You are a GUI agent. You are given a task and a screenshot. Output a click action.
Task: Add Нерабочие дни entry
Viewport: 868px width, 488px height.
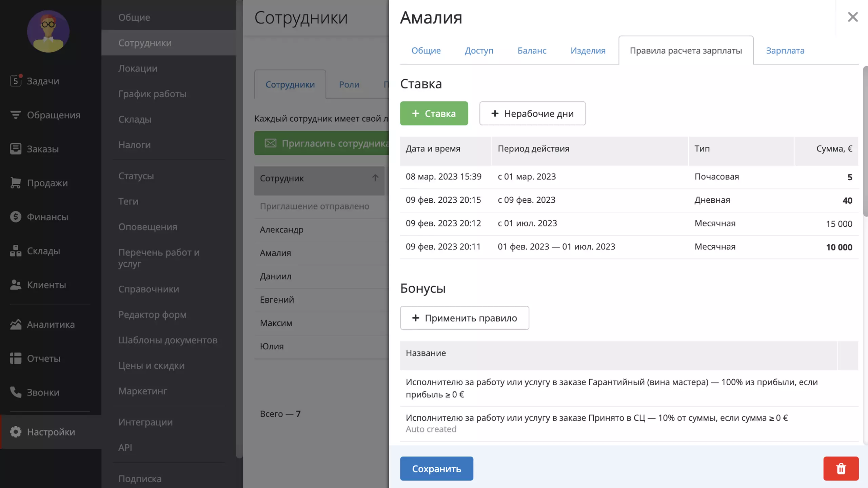click(x=532, y=113)
